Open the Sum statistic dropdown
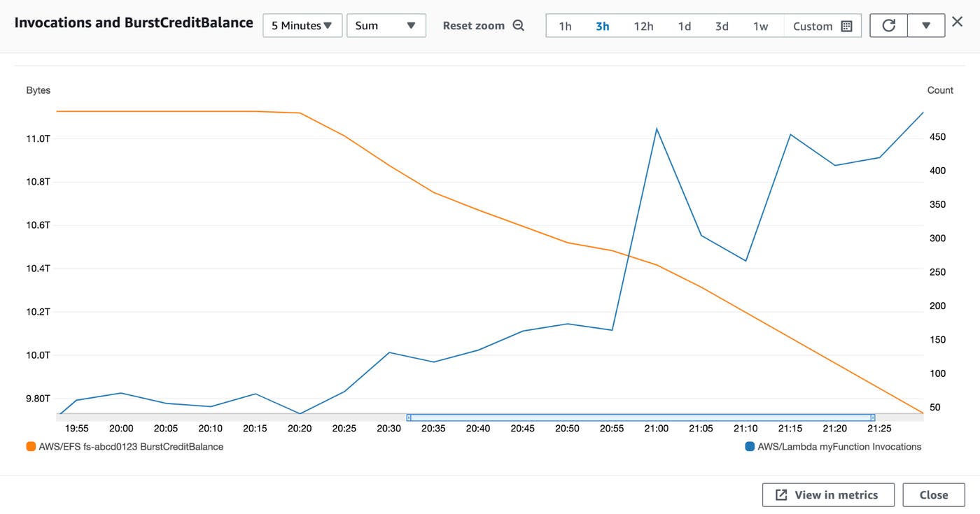 tap(386, 25)
